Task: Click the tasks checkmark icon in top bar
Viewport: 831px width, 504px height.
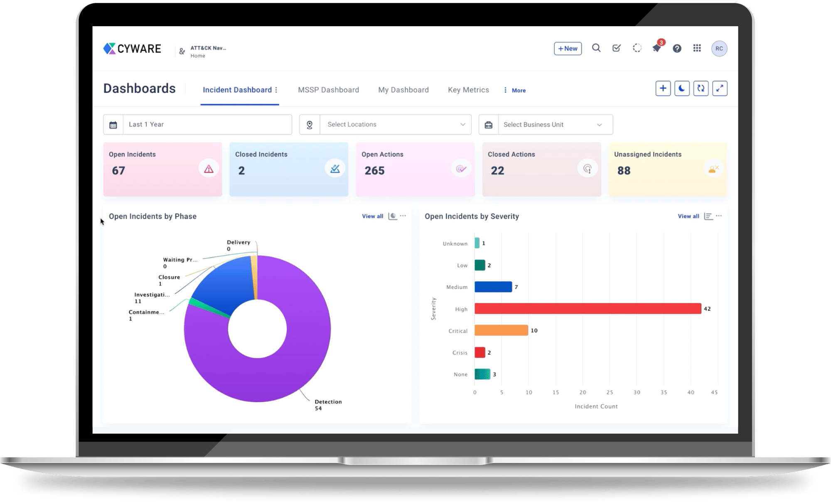Action: coord(616,48)
